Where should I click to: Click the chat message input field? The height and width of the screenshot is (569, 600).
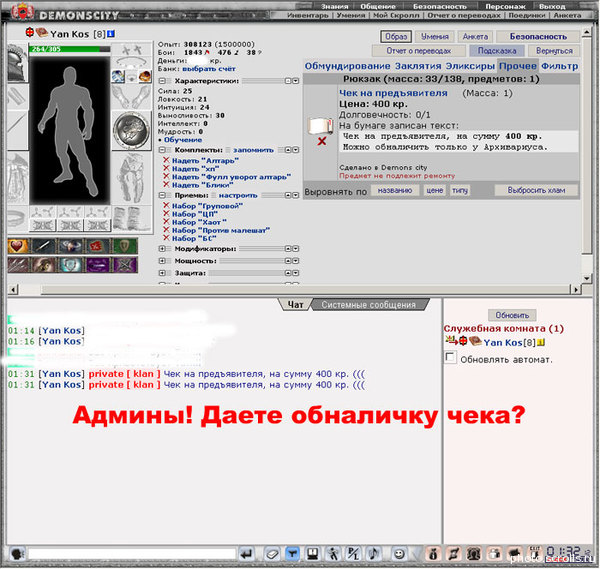coord(132,554)
